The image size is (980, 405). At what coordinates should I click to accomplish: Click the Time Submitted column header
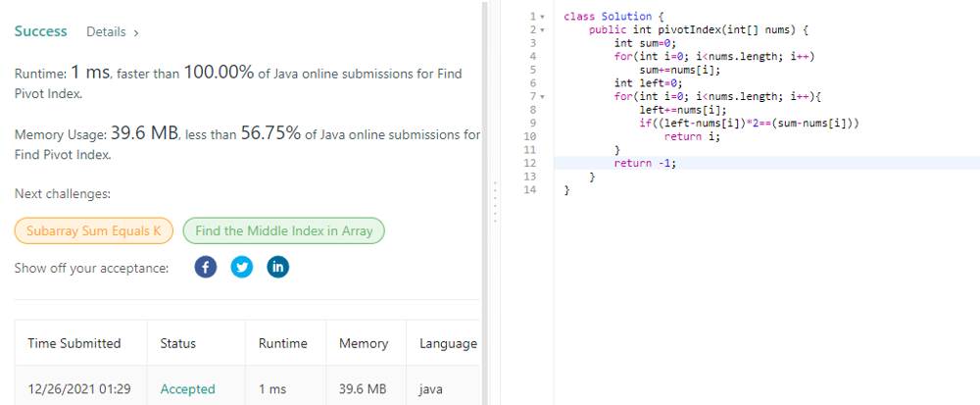(x=74, y=343)
